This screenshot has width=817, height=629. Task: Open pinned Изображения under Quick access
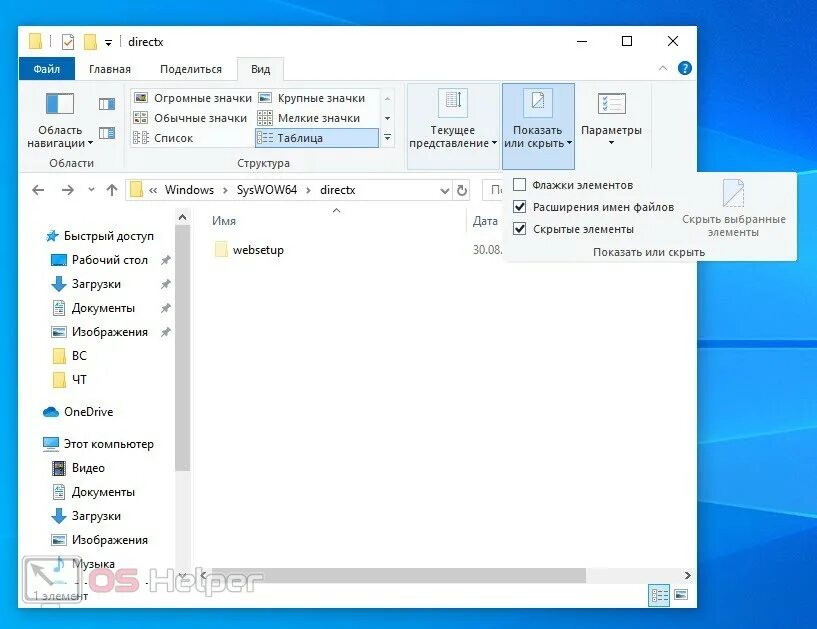(110, 332)
